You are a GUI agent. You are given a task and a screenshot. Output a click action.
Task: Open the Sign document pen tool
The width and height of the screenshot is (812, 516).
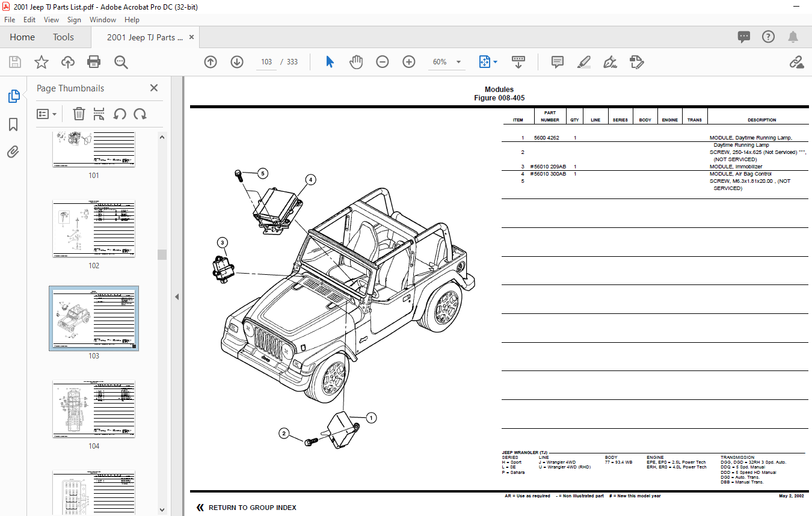[611, 62]
